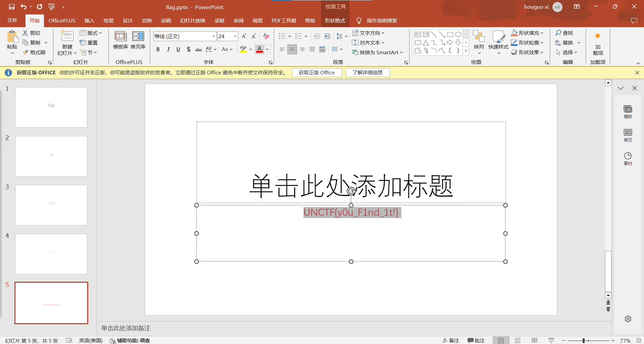Clear all formatting eraser icon
Viewport: 644px width, 344px height.
click(266, 36)
